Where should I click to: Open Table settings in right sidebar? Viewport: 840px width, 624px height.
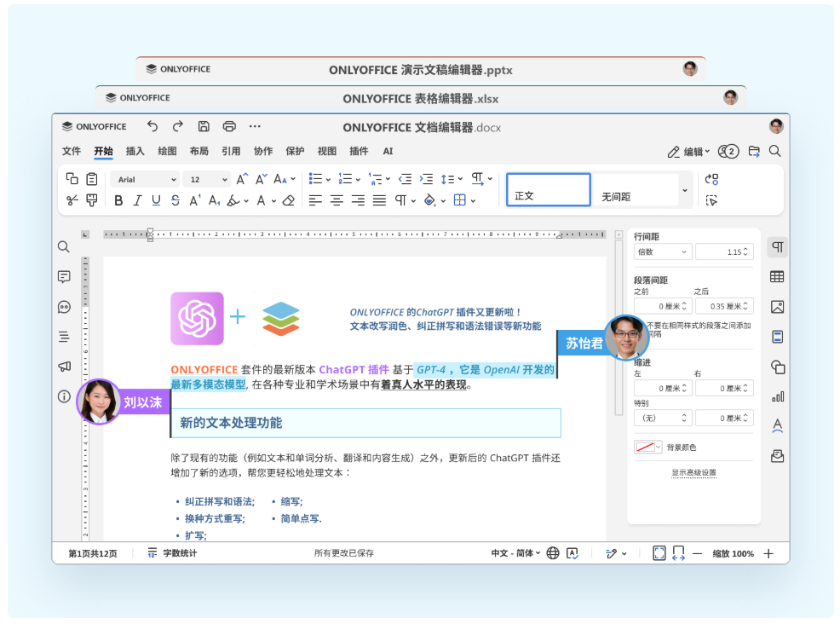coord(777,276)
